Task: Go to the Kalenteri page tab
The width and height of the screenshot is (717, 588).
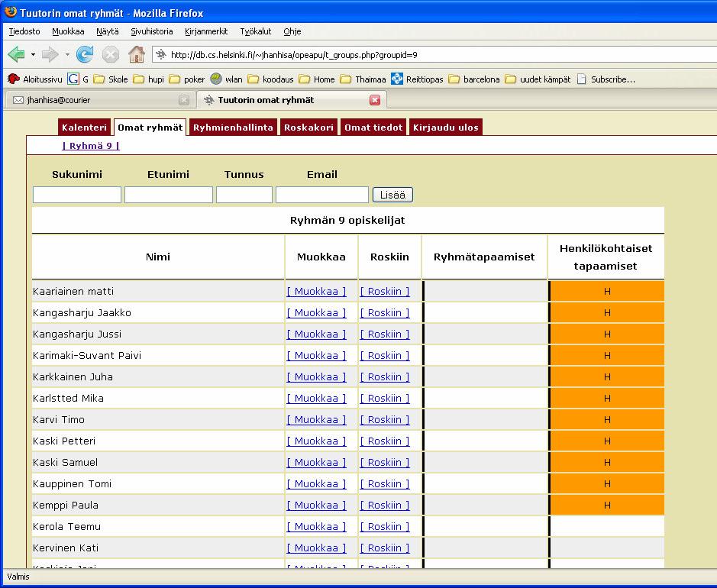Action: point(84,127)
